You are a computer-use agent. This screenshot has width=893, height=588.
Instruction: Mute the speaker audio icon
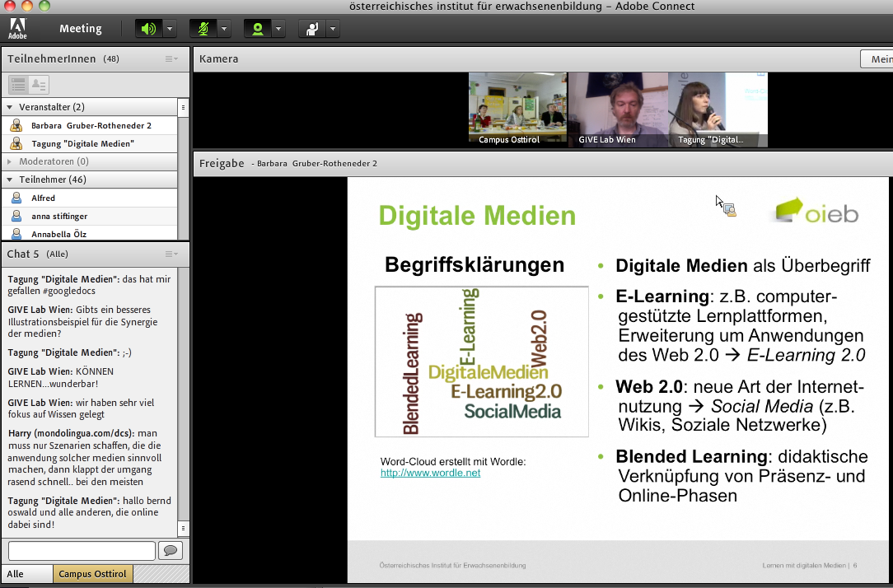point(148,29)
